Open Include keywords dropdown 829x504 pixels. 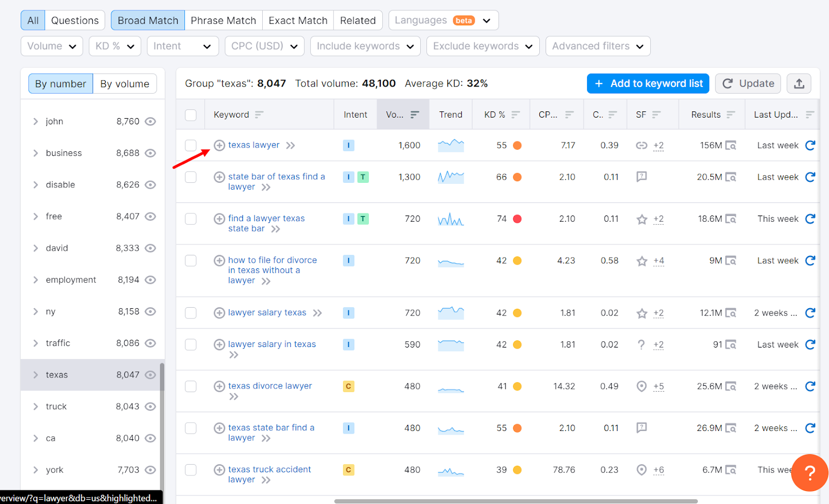point(365,46)
